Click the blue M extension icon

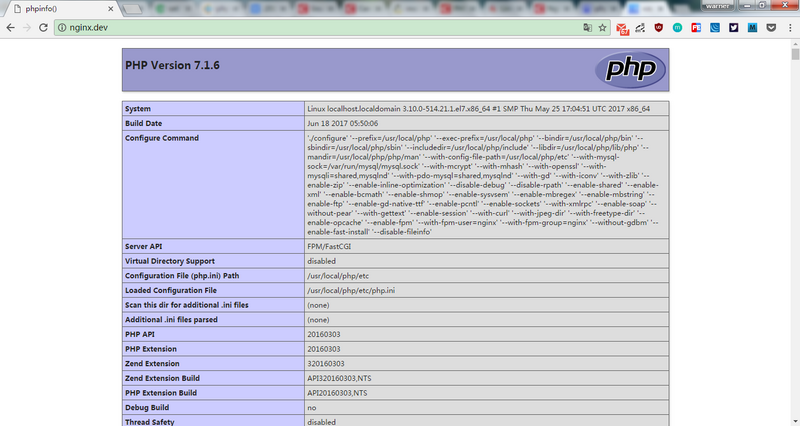[x=752, y=28]
